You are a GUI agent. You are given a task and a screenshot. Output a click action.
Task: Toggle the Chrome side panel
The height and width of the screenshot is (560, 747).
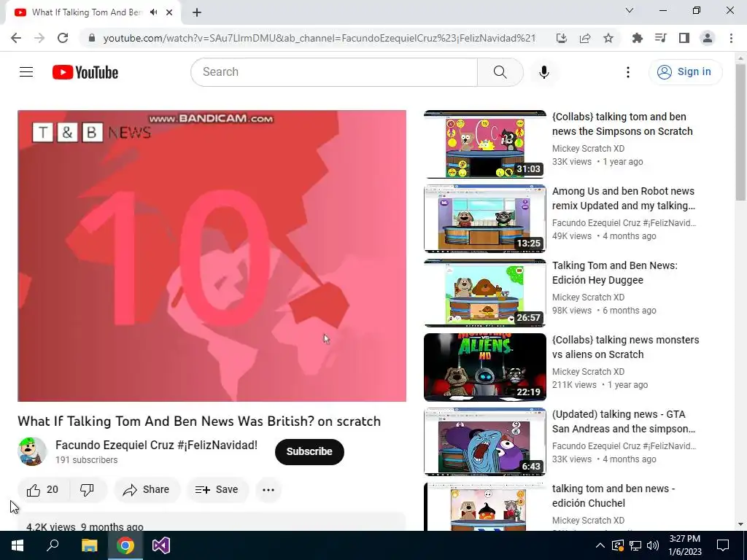(684, 38)
